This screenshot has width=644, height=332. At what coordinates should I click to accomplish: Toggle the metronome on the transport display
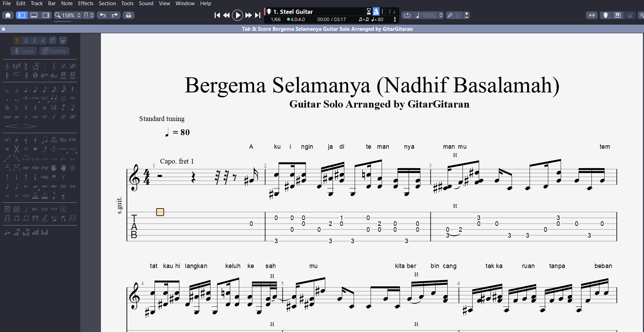[x=376, y=11]
